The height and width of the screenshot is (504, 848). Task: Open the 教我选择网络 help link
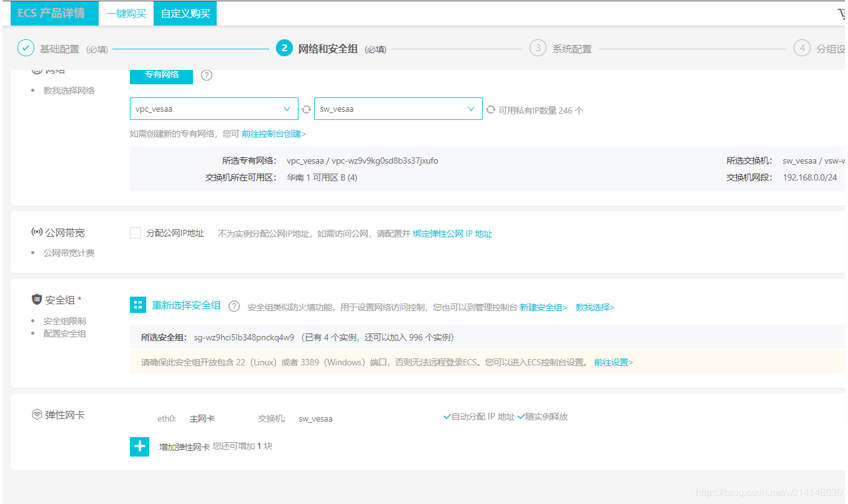[x=69, y=91]
